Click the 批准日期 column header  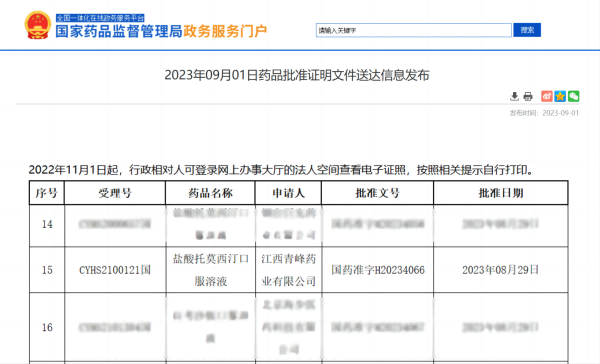coord(501,193)
